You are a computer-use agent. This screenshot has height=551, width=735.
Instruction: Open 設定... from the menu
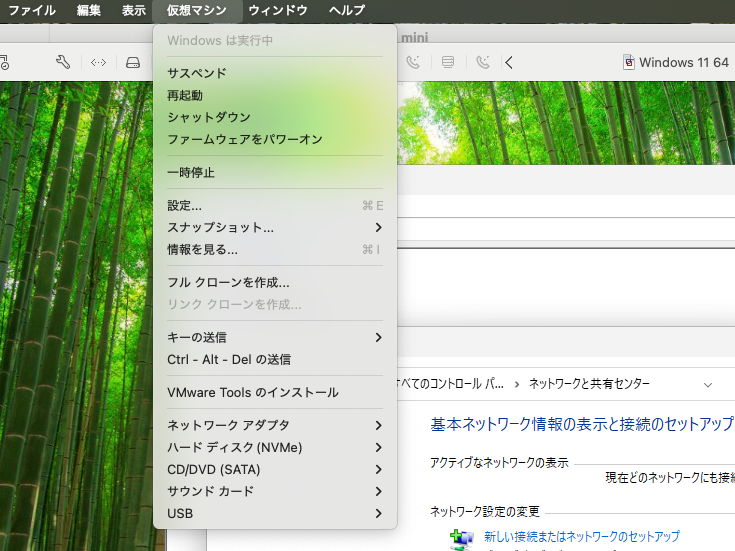[185, 206]
